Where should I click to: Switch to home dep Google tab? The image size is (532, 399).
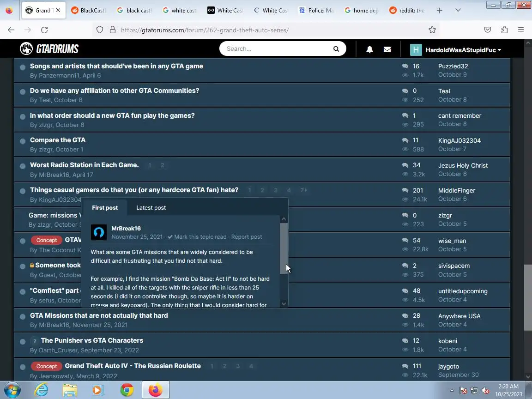coord(362,11)
